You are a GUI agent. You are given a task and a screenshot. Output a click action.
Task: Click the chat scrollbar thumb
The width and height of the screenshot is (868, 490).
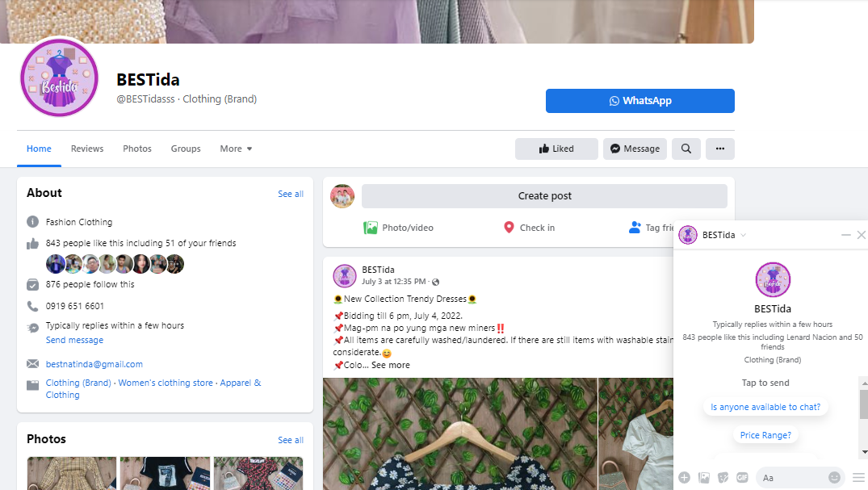864,404
